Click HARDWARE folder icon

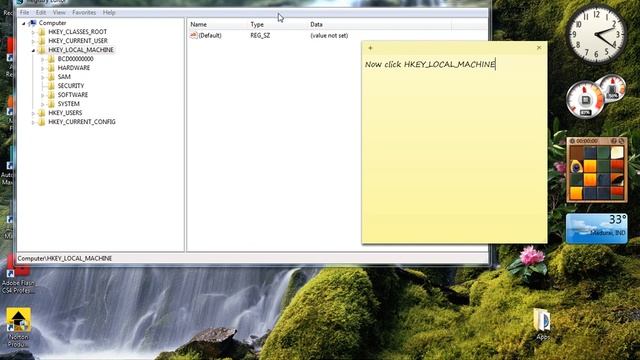[x=51, y=68]
